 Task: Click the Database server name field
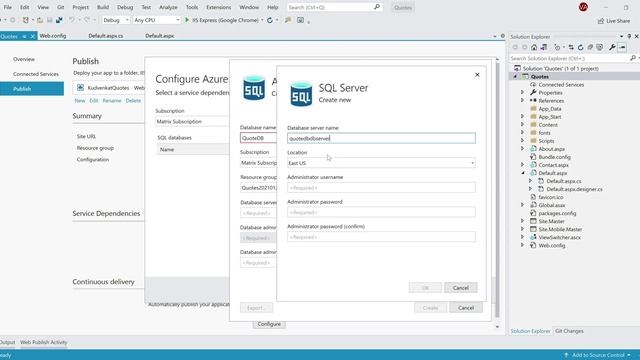(x=381, y=138)
